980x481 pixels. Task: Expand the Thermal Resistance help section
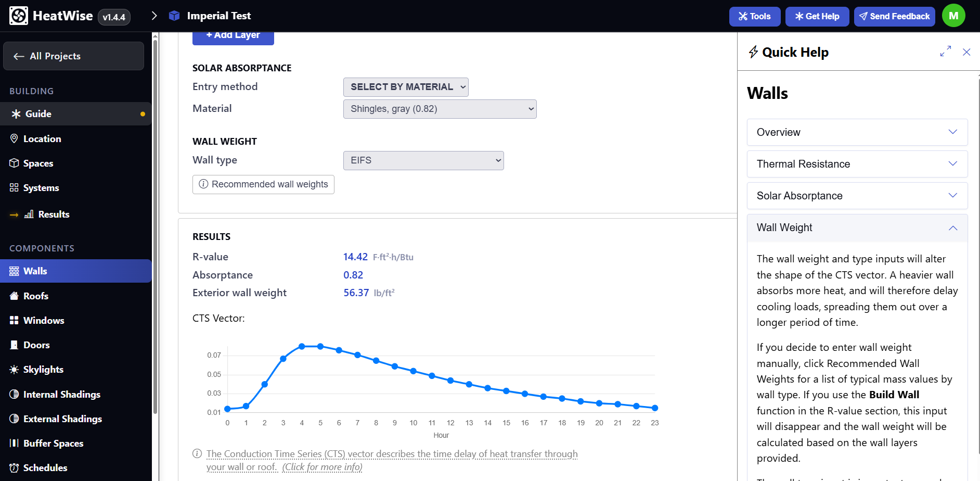[x=857, y=164]
